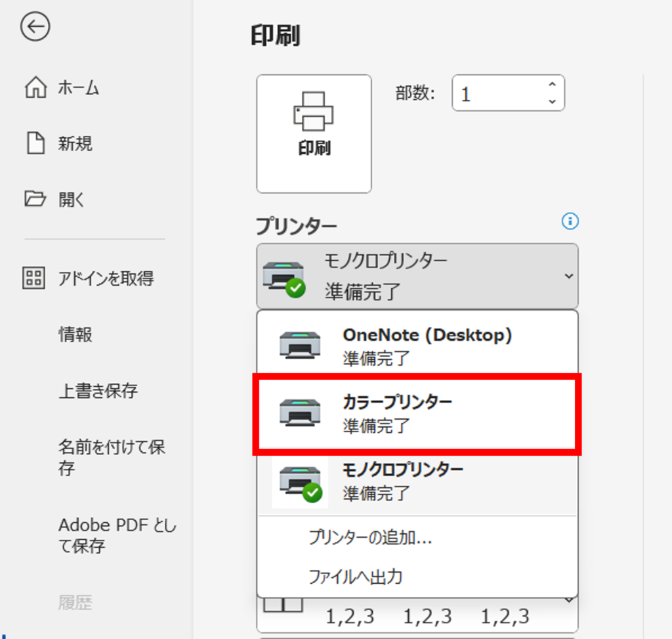
Task: Decrease copies with the down arrow
Action: pos(552,101)
